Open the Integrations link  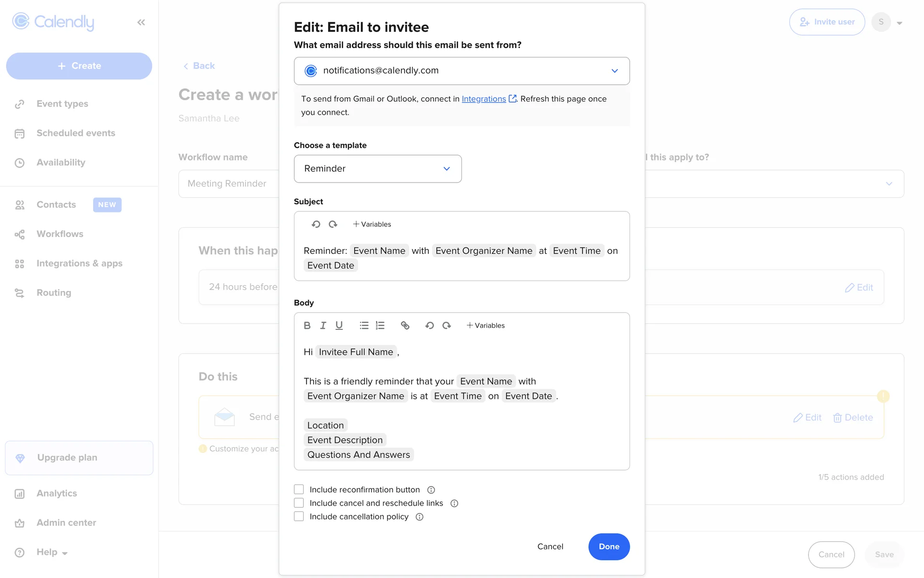[484, 99]
